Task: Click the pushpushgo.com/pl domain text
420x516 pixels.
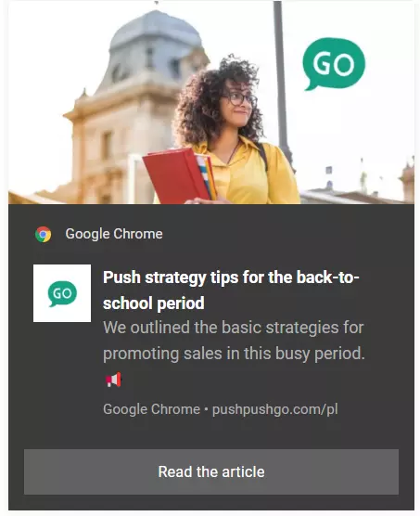Action: click(275, 409)
